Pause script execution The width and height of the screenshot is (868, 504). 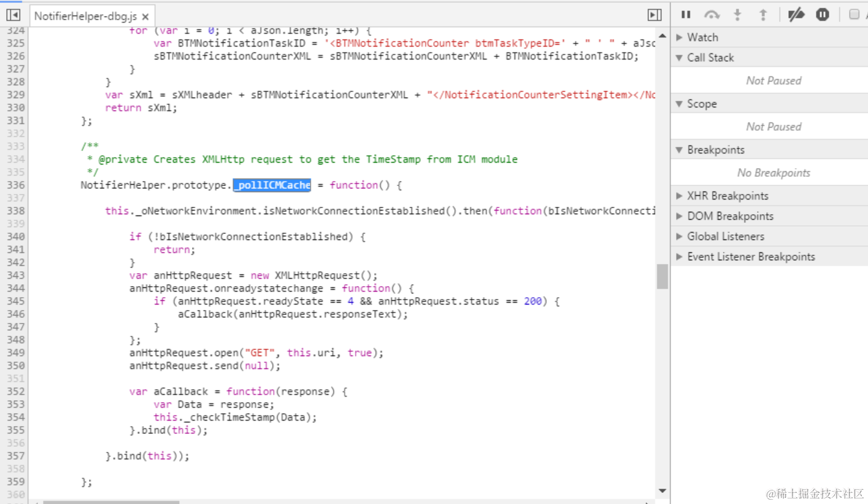(686, 15)
